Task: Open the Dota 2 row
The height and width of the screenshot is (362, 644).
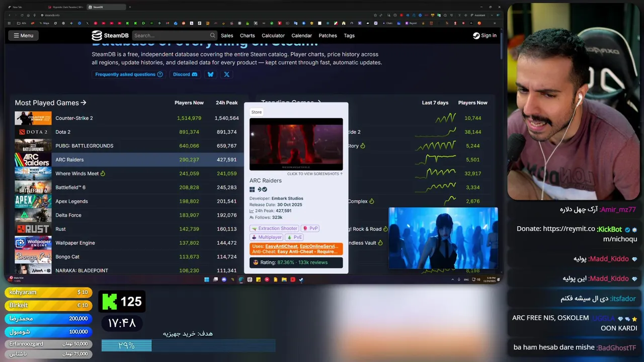Action: tap(129, 132)
